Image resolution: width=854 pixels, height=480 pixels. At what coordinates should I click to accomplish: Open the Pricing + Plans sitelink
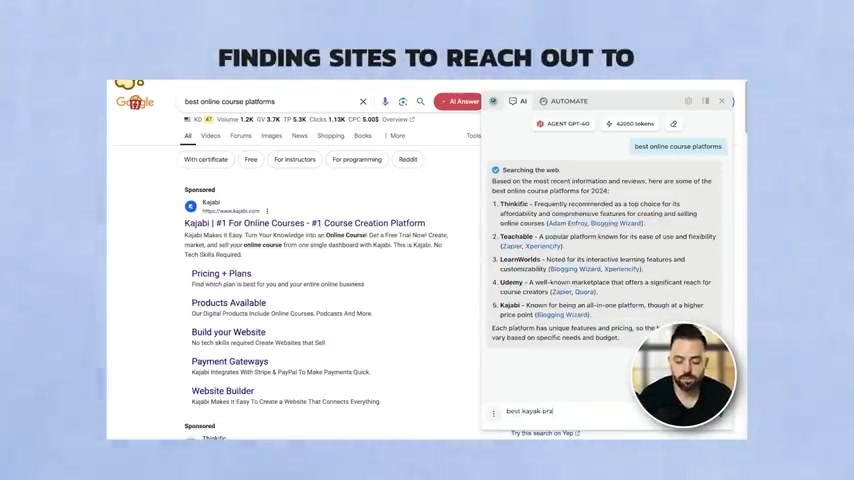point(221,274)
